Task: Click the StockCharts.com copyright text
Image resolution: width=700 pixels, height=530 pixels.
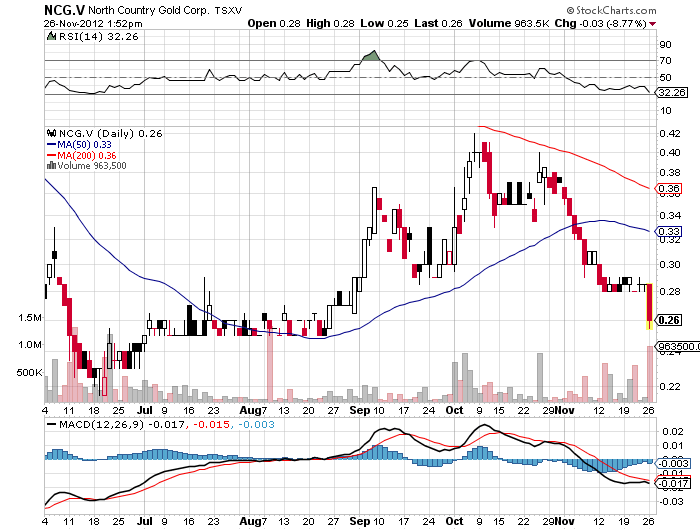Action: pos(611,10)
